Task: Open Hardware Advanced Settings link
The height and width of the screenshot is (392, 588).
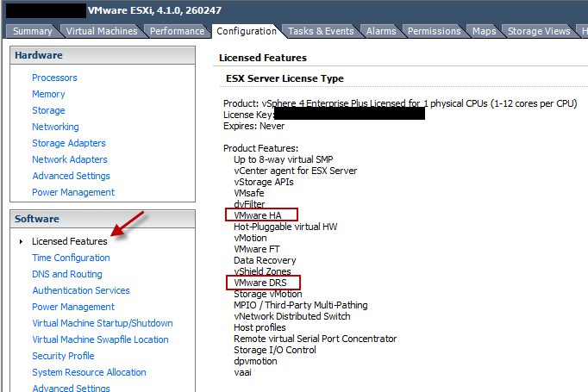Action: tap(71, 176)
